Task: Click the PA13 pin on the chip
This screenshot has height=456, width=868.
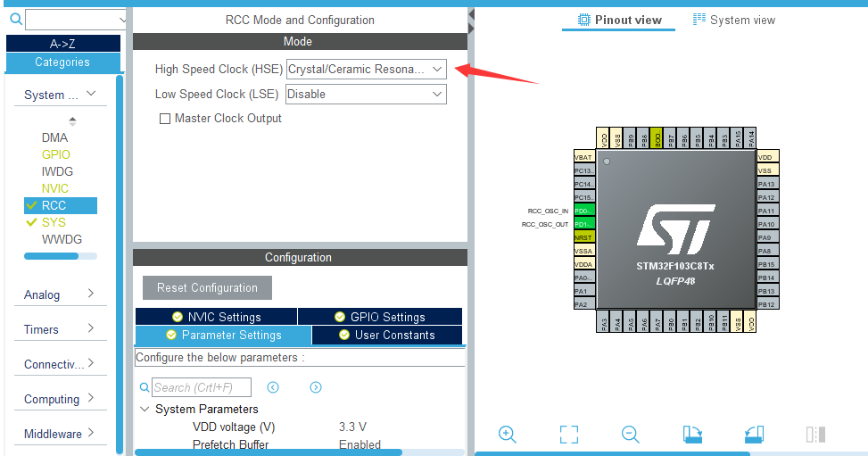Action: [x=768, y=184]
